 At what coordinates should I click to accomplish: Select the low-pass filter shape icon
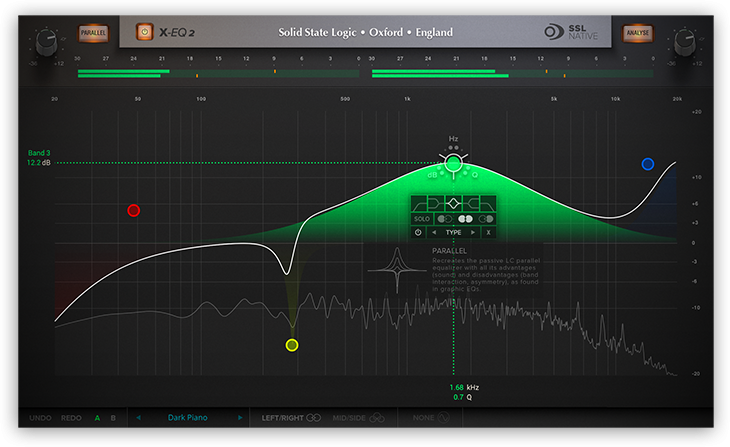[x=488, y=203]
